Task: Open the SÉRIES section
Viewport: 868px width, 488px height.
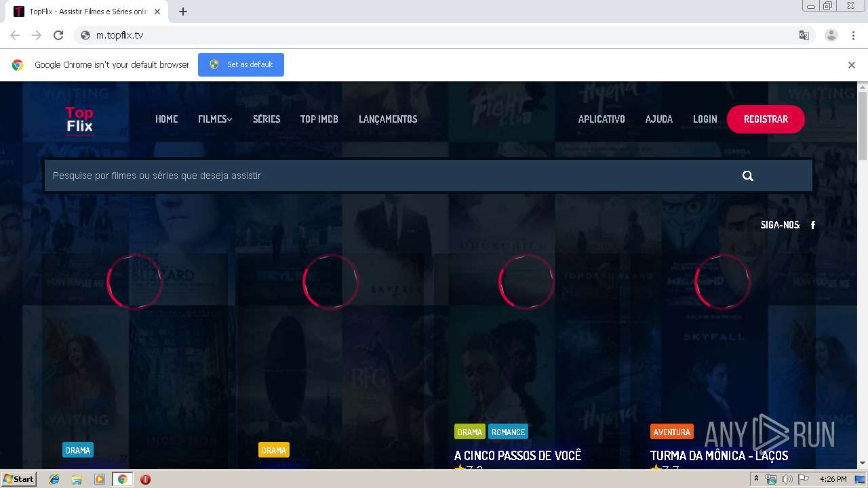Action: point(267,119)
